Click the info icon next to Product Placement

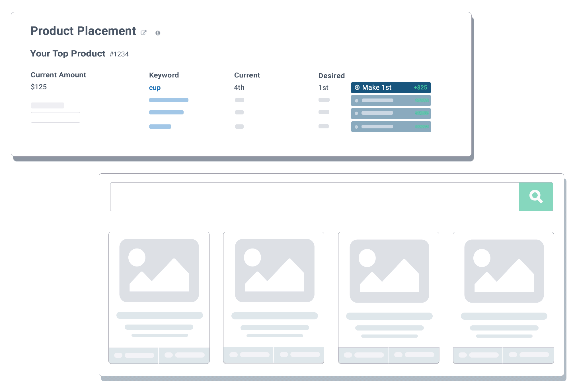click(158, 33)
